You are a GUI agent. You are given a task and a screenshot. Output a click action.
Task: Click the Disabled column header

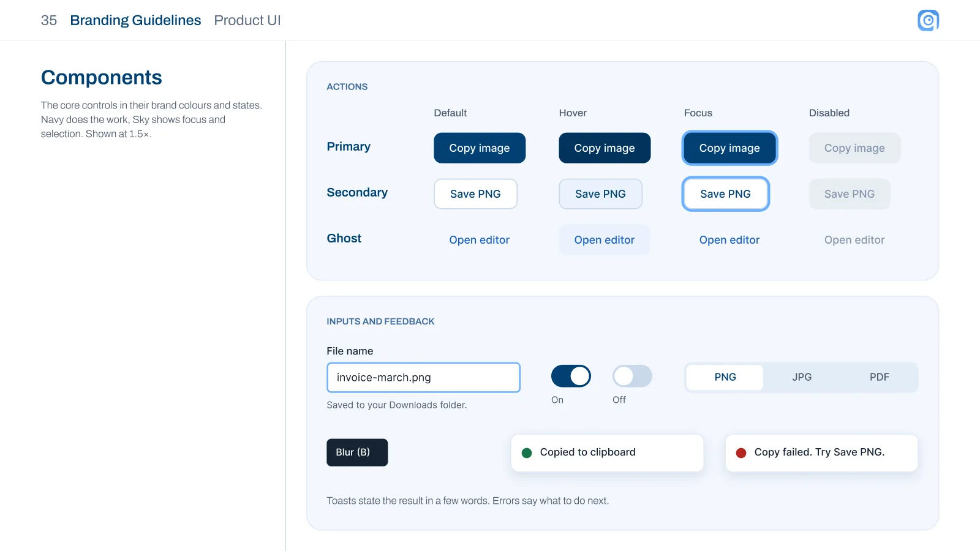(829, 113)
